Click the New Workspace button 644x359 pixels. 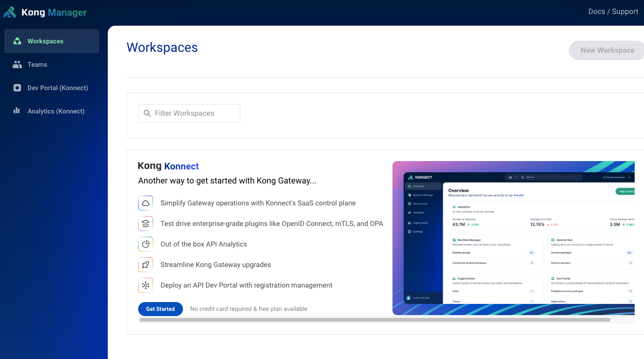point(607,50)
